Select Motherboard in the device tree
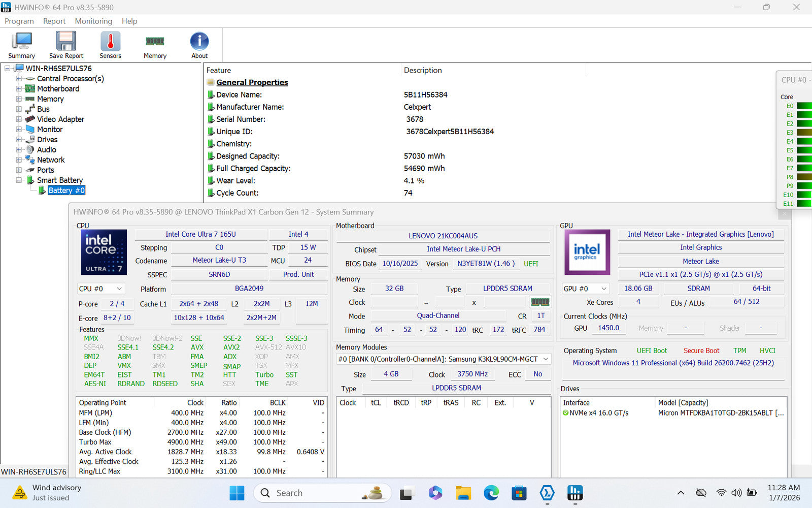The image size is (812, 508). tap(58, 89)
